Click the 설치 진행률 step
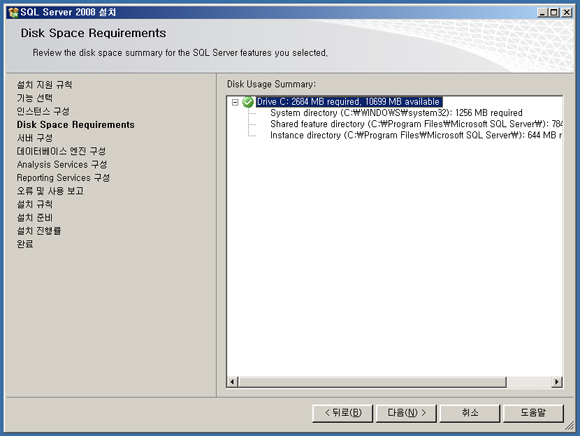The image size is (580, 436). [39, 231]
